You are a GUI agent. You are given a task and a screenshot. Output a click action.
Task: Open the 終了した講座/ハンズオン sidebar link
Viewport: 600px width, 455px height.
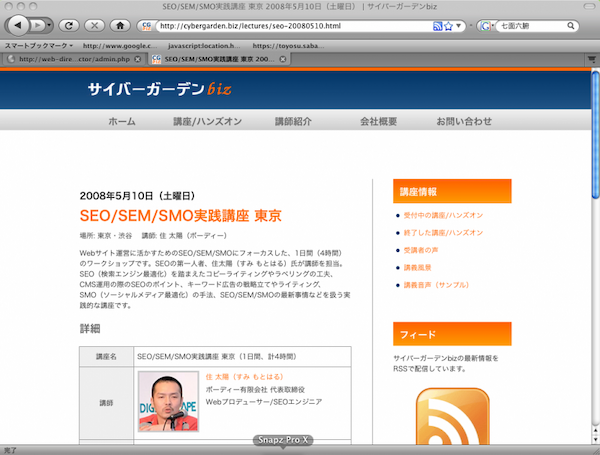[443, 233]
